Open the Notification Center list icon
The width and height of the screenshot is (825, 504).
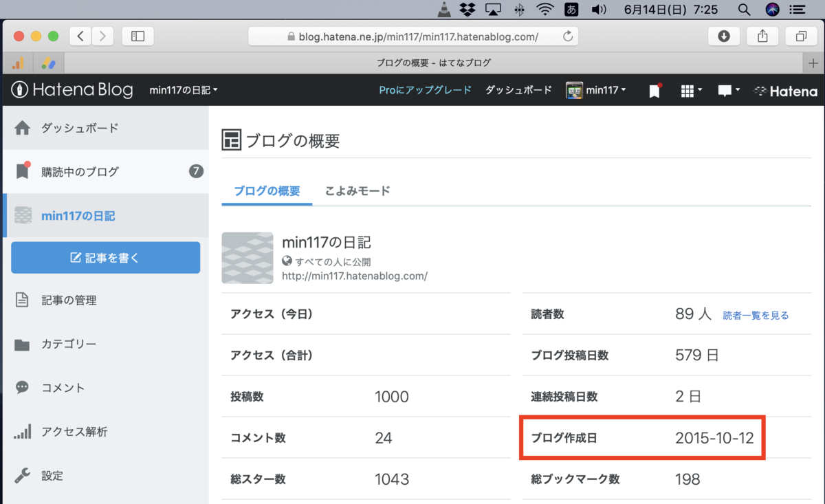(x=797, y=10)
